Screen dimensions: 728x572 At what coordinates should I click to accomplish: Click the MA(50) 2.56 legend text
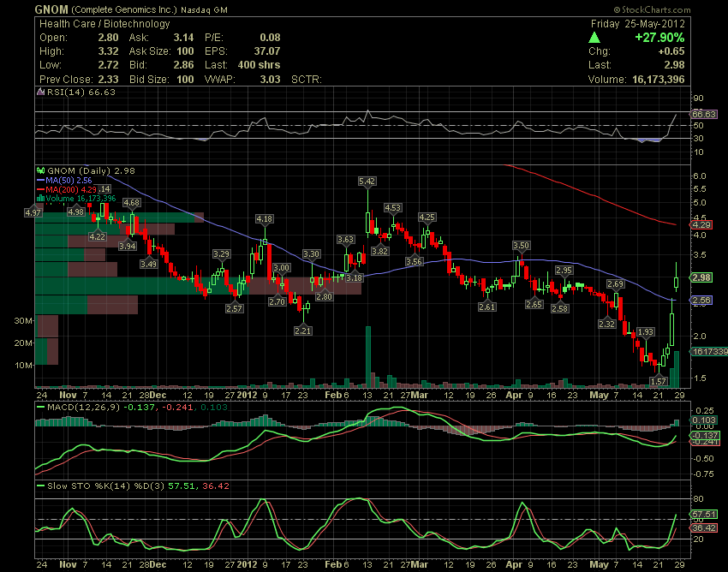(69, 181)
